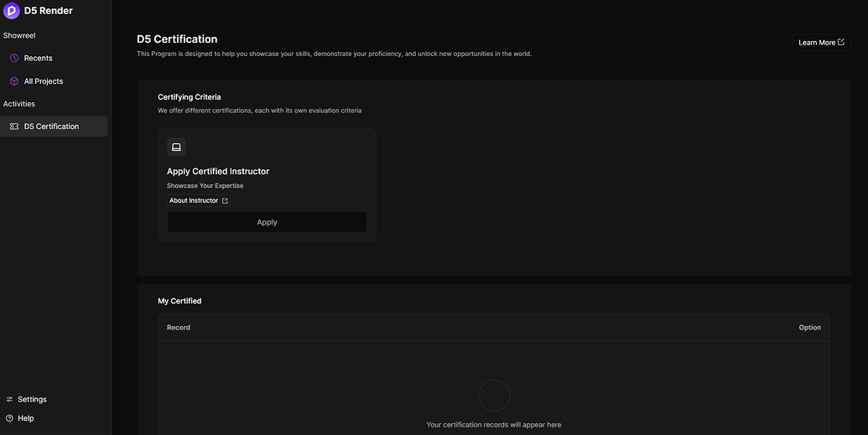This screenshot has height=435, width=868.
Task: Click the D5 Certification page heading
Action: [x=177, y=39]
